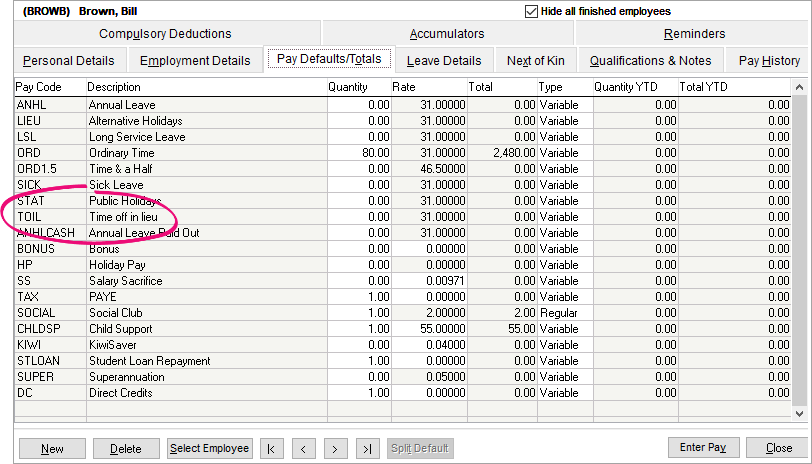
Task: Show the Pay History tab
Action: [769, 61]
